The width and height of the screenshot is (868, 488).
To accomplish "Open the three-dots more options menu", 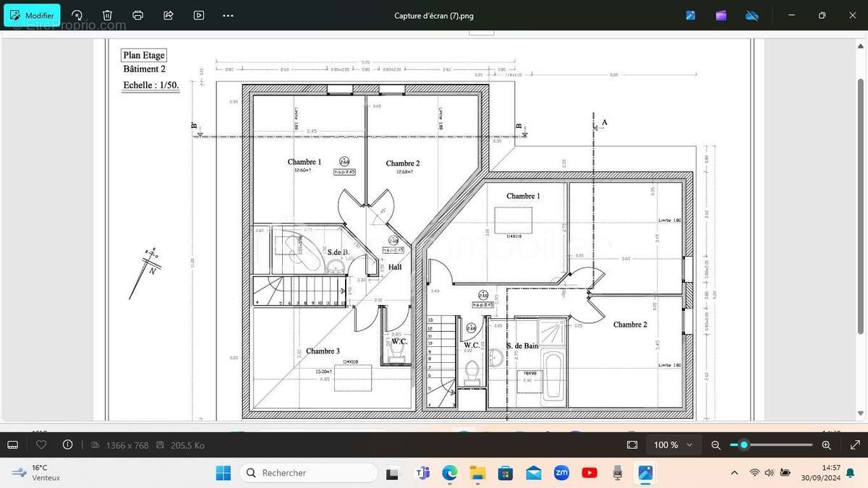I will pyautogui.click(x=229, y=15).
